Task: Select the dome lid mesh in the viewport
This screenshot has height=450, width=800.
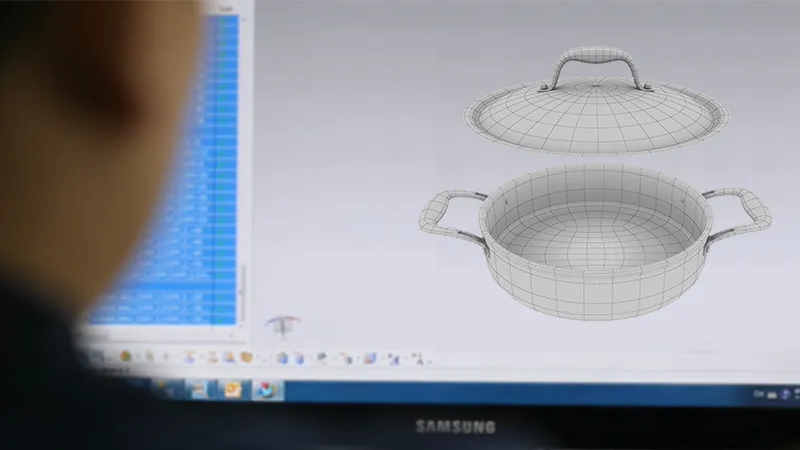Action: [596, 122]
